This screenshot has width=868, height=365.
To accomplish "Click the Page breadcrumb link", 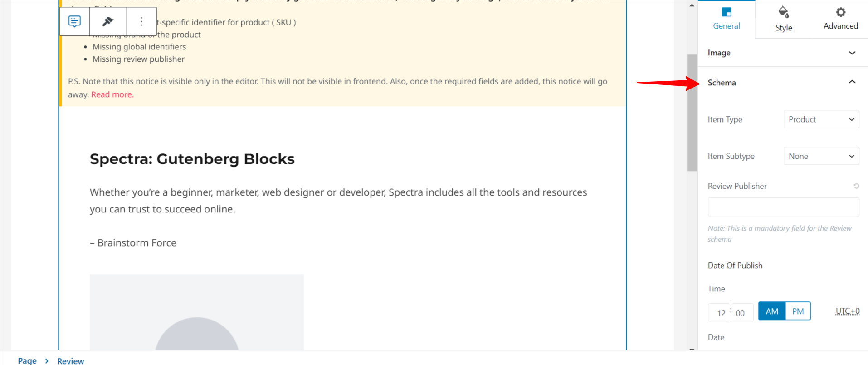I will click(27, 360).
